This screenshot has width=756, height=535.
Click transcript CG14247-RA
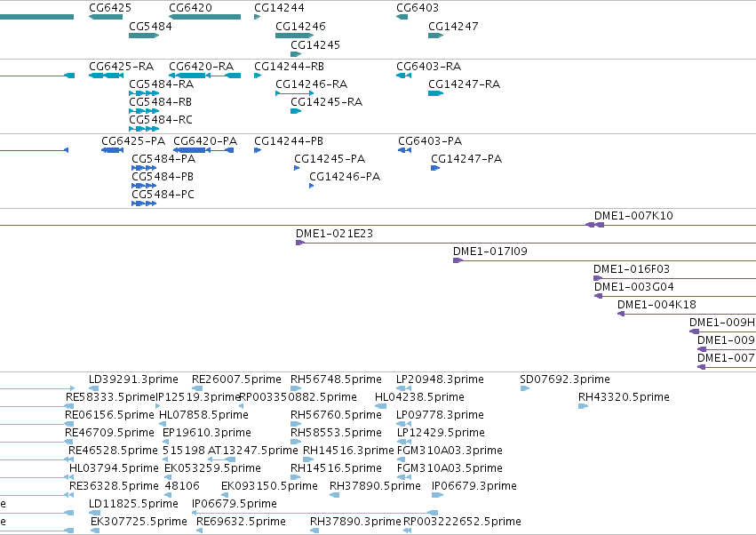click(x=465, y=84)
